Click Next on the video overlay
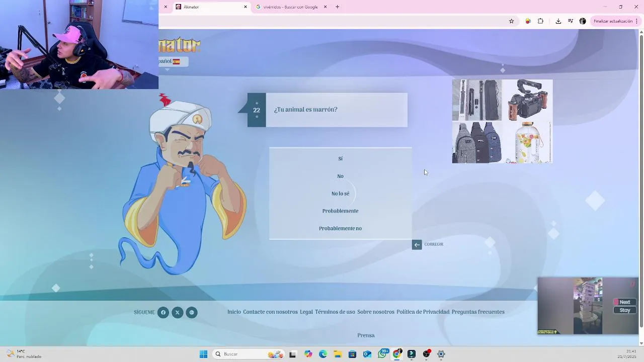 coord(624,302)
